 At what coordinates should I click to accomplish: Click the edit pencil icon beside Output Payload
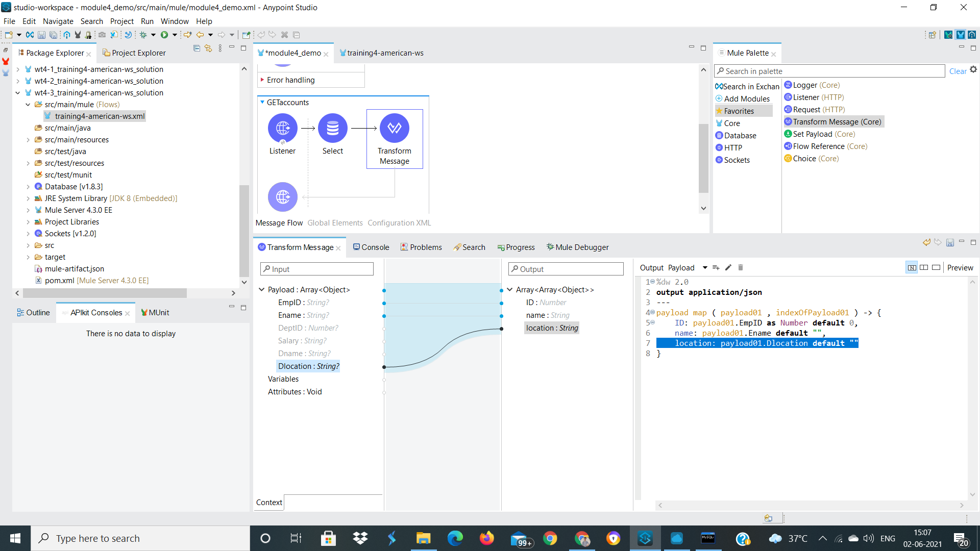coord(728,267)
